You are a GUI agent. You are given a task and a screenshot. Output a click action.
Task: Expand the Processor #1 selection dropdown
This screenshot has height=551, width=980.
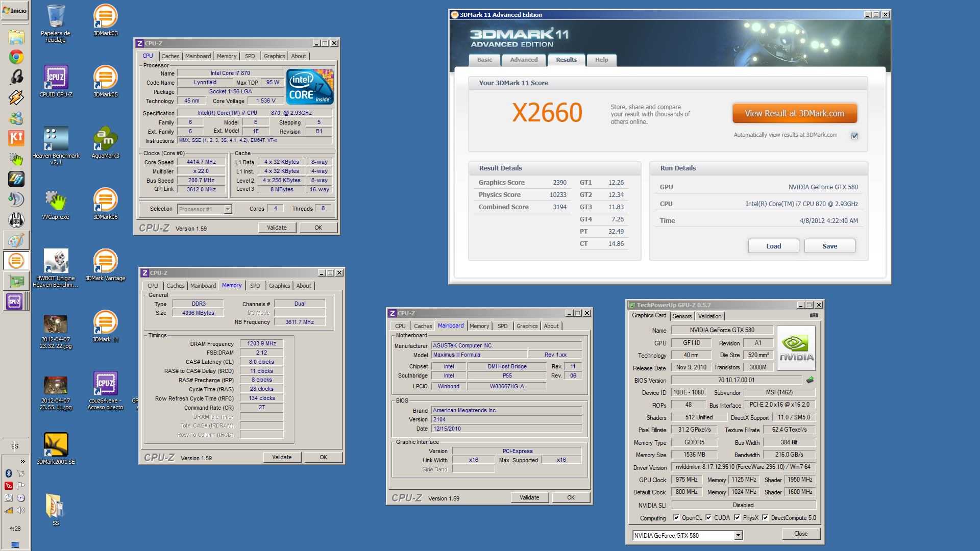pyautogui.click(x=228, y=209)
